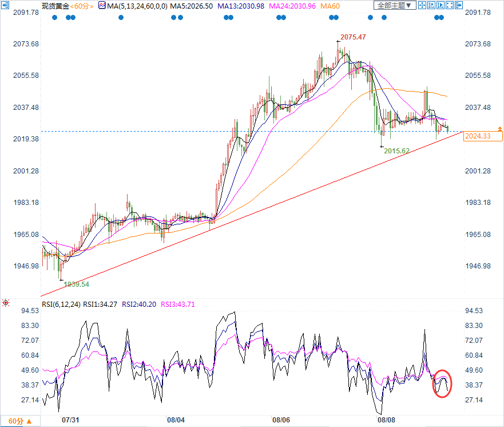Click the red circle annotation on RSI
The image size is (504, 427).
click(442, 383)
